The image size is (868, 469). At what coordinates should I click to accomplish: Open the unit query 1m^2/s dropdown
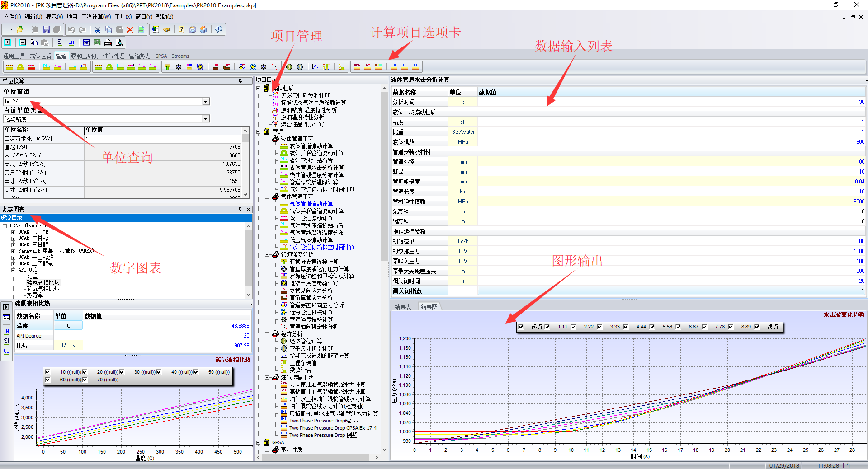[x=206, y=102]
